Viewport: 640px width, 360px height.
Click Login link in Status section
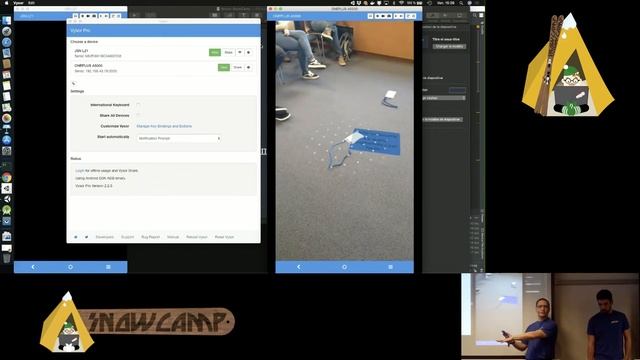[x=80, y=171]
